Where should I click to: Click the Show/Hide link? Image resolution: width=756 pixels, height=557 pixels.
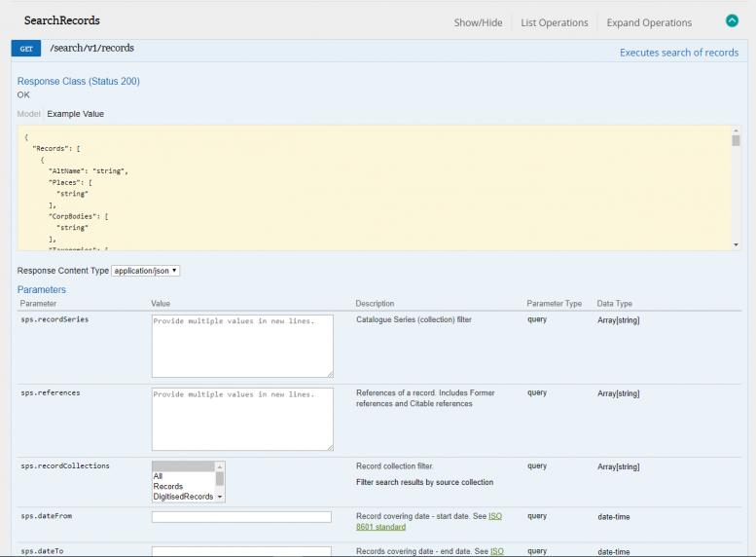click(x=478, y=22)
